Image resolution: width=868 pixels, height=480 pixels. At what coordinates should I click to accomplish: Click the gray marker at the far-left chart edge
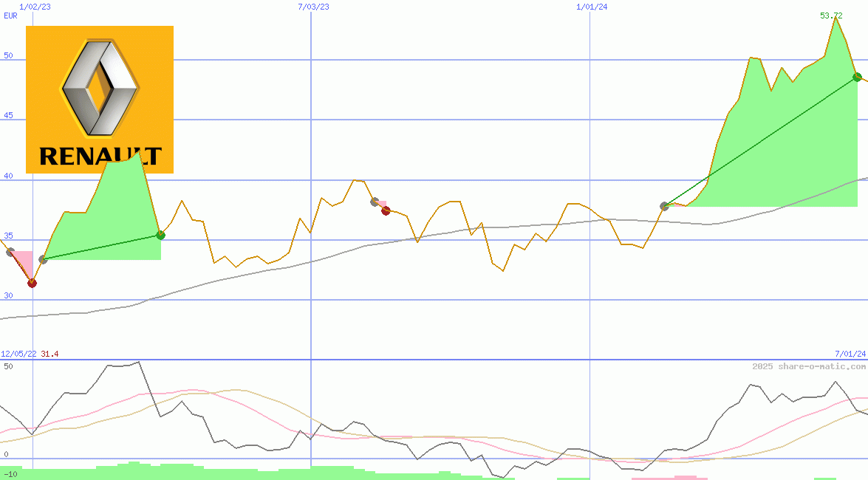coord(10,252)
